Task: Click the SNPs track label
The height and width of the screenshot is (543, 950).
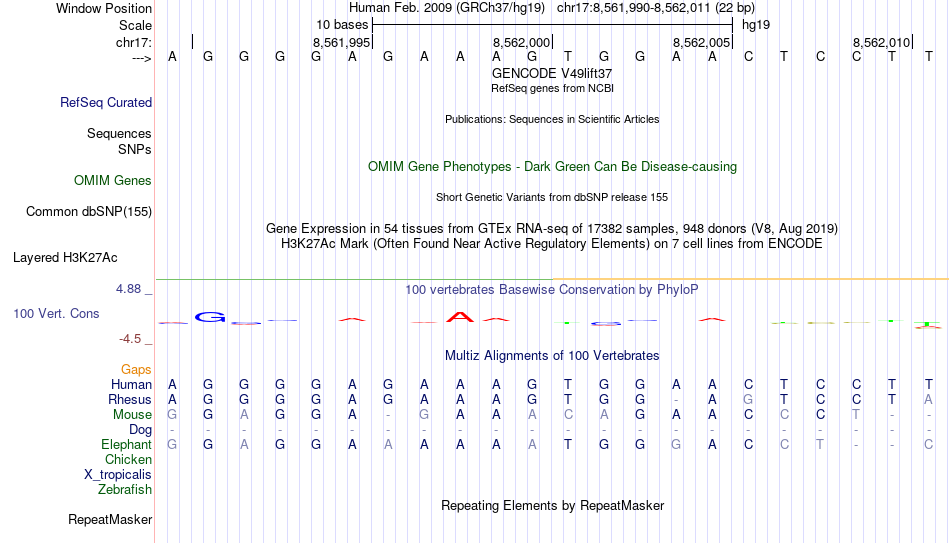Action: (135, 149)
